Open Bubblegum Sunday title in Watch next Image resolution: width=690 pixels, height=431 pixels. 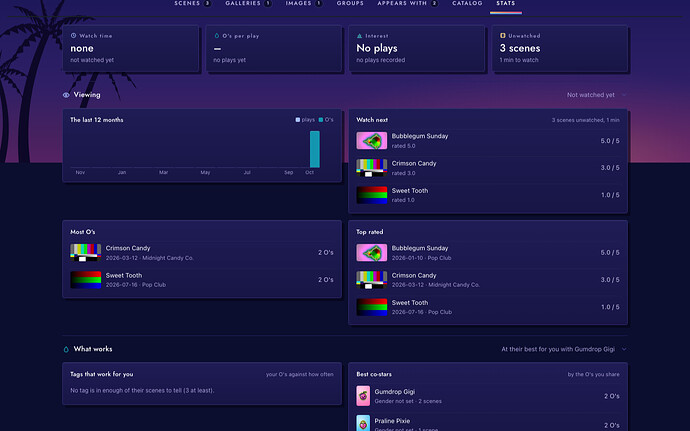click(420, 136)
